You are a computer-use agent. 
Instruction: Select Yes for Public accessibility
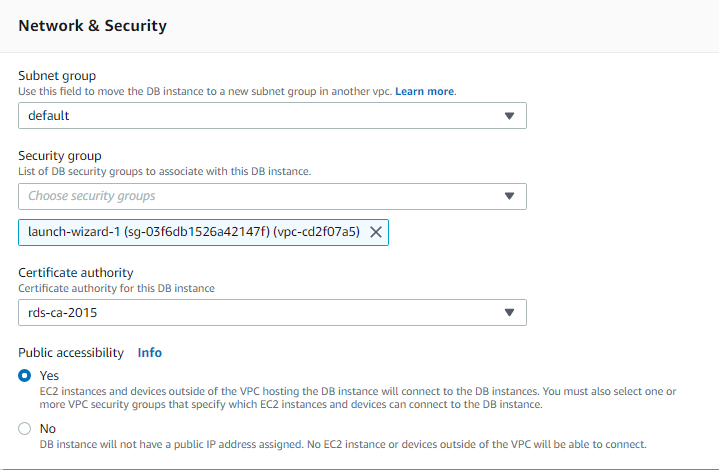[x=25, y=376]
